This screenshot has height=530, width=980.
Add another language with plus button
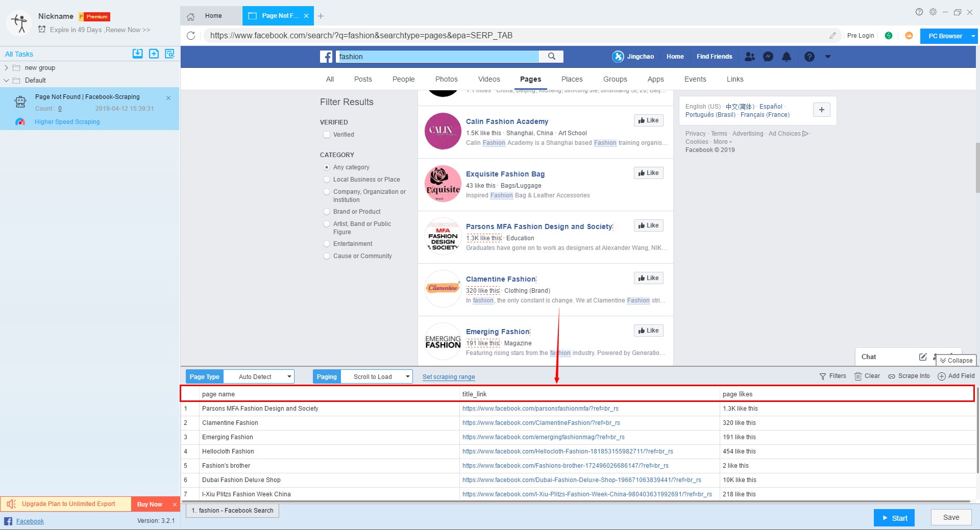click(x=822, y=110)
